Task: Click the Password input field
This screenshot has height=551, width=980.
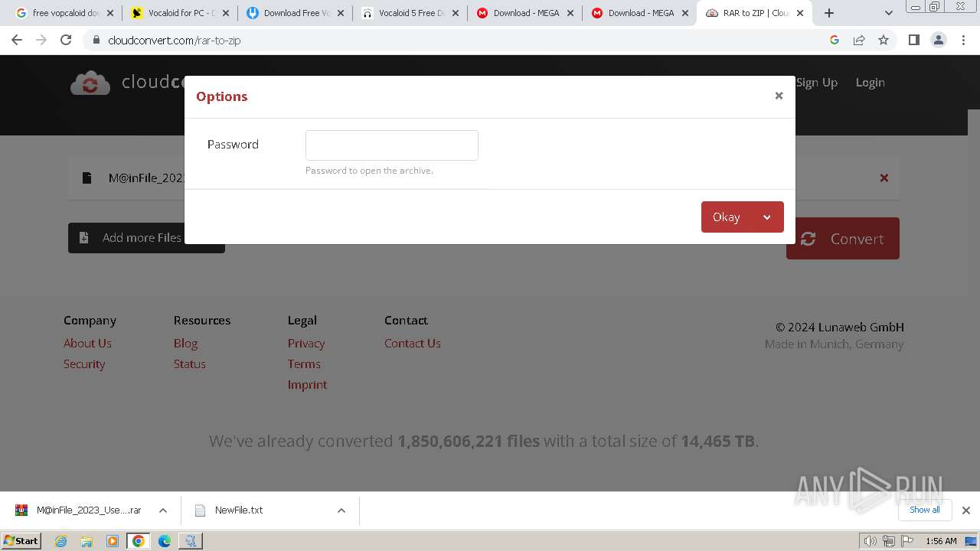Action: 392,145
